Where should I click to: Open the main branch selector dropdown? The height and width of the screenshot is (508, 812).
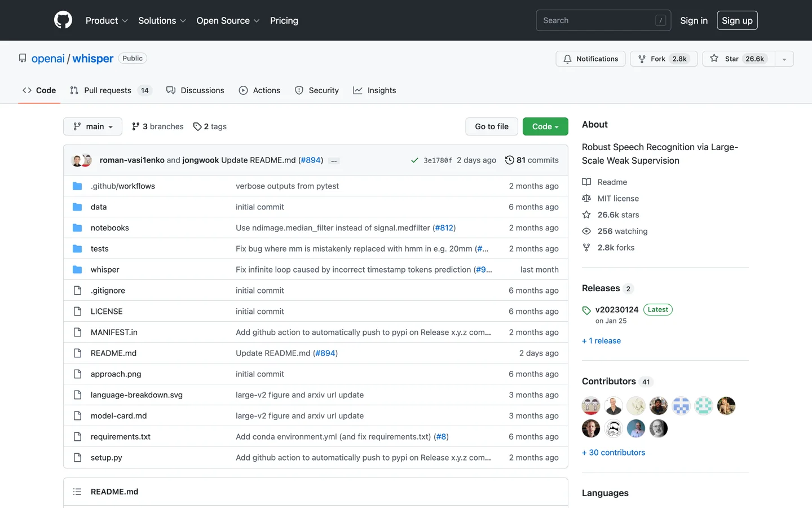(92, 126)
